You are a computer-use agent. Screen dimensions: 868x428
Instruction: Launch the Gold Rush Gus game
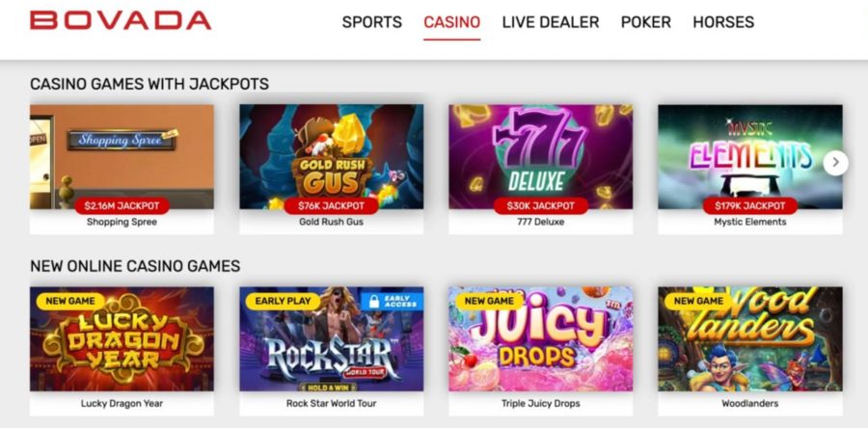point(331,156)
